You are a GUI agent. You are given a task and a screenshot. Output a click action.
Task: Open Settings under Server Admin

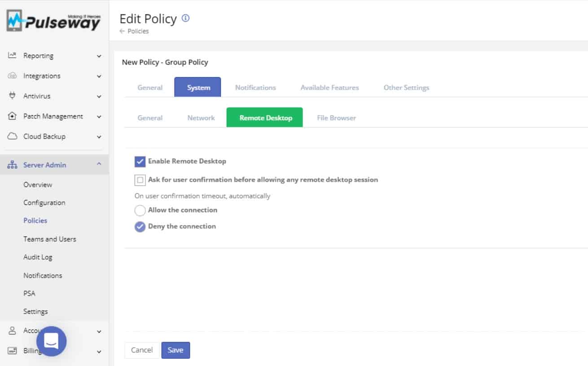pos(35,311)
